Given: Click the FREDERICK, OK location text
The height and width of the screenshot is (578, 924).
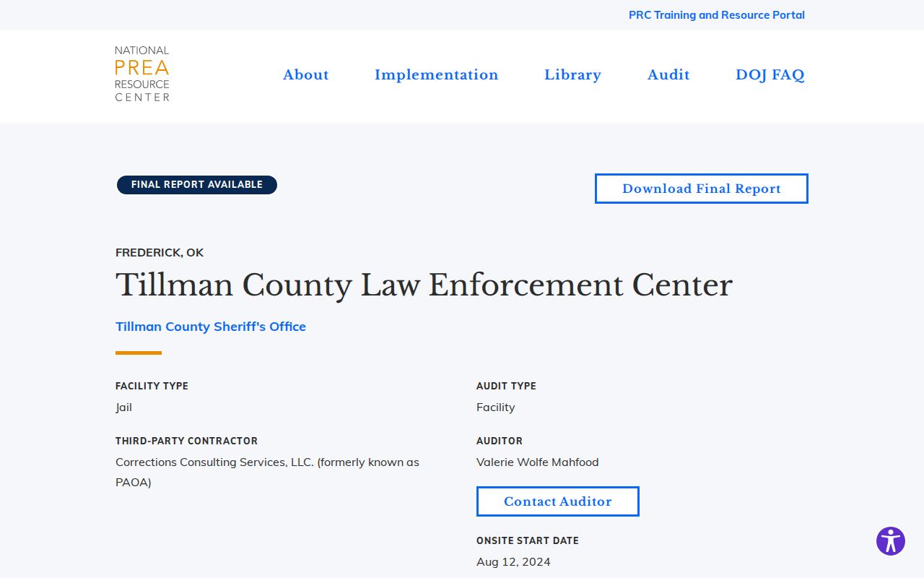Looking at the screenshot, I should pyautogui.click(x=160, y=253).
